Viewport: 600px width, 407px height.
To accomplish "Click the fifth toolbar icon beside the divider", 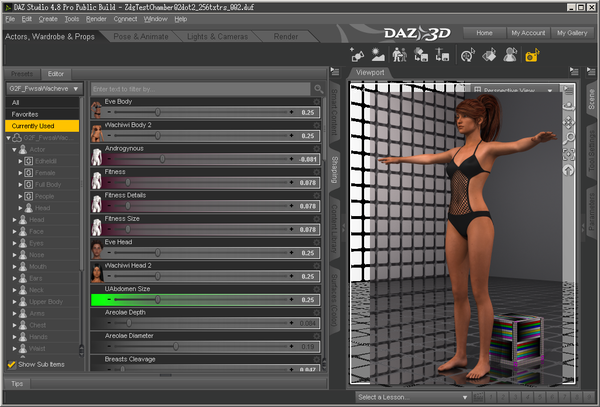I will [x=442, y=55].
